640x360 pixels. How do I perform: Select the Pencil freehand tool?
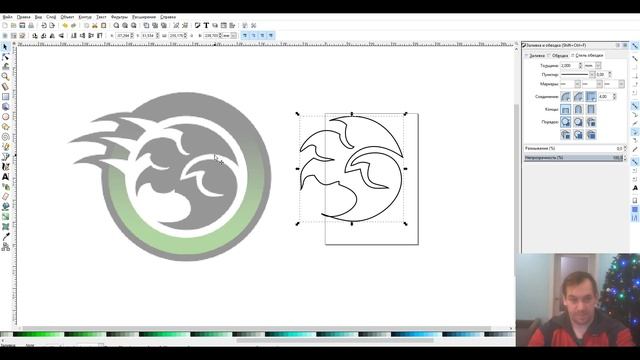(x=5, y=147)
